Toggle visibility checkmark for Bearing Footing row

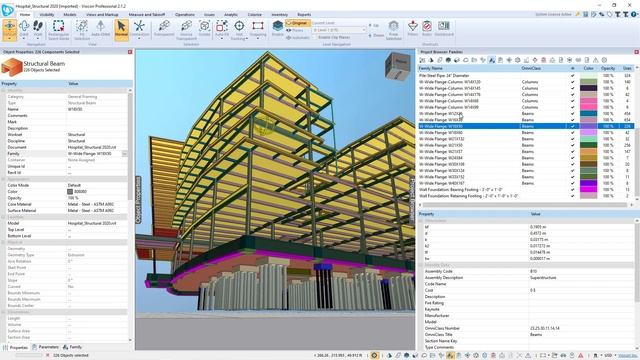pos(572,190)
